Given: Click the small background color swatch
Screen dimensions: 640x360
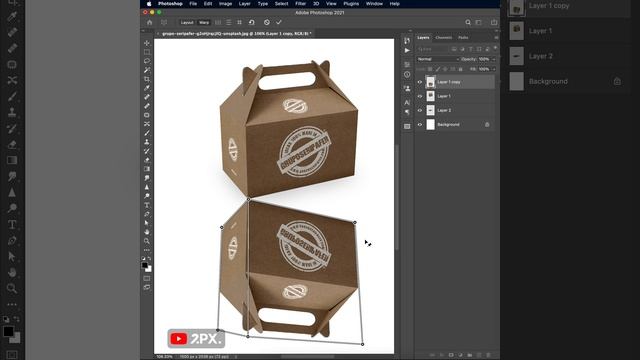Looking at the screenshot, I should (149, 269).
